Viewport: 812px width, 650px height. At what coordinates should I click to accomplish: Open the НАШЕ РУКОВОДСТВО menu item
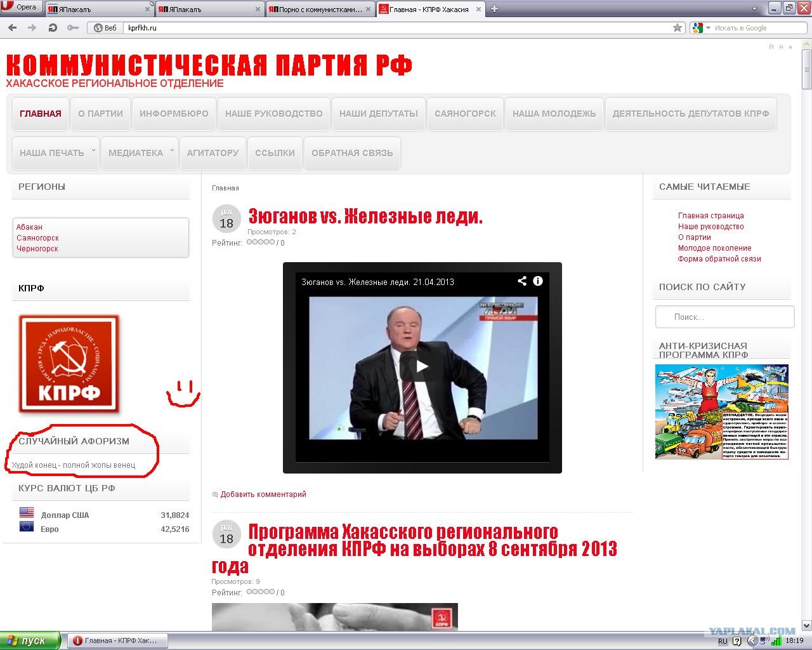click(x=274, y=114)
